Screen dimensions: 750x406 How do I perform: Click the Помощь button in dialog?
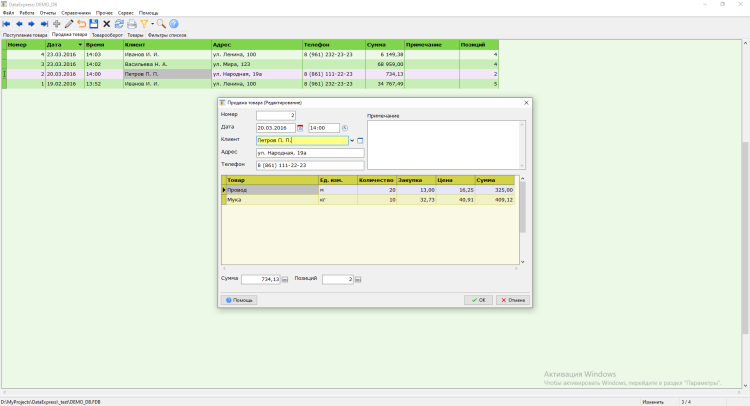(239, 300)
